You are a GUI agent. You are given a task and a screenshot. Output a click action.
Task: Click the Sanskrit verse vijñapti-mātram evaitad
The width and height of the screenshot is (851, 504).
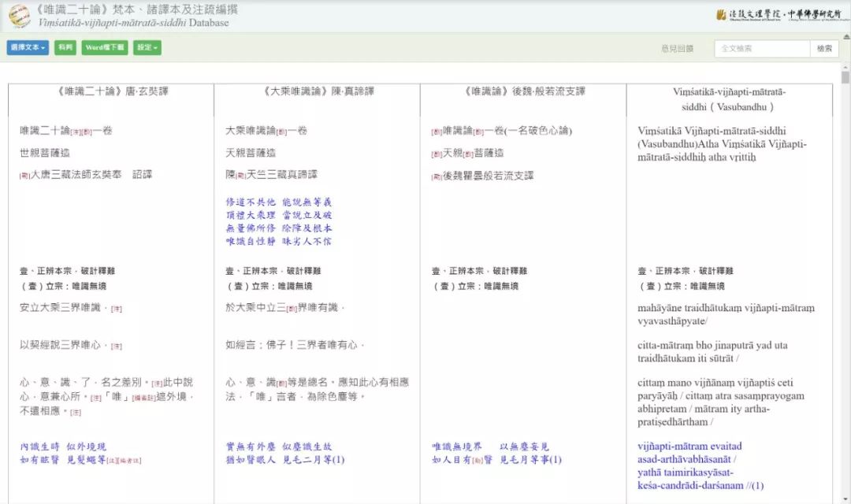pyautogui.click(x=689, y=447)
